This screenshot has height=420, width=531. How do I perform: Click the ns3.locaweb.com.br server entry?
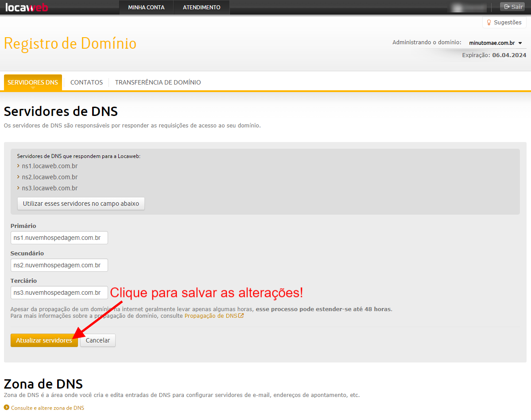(50, 188)
